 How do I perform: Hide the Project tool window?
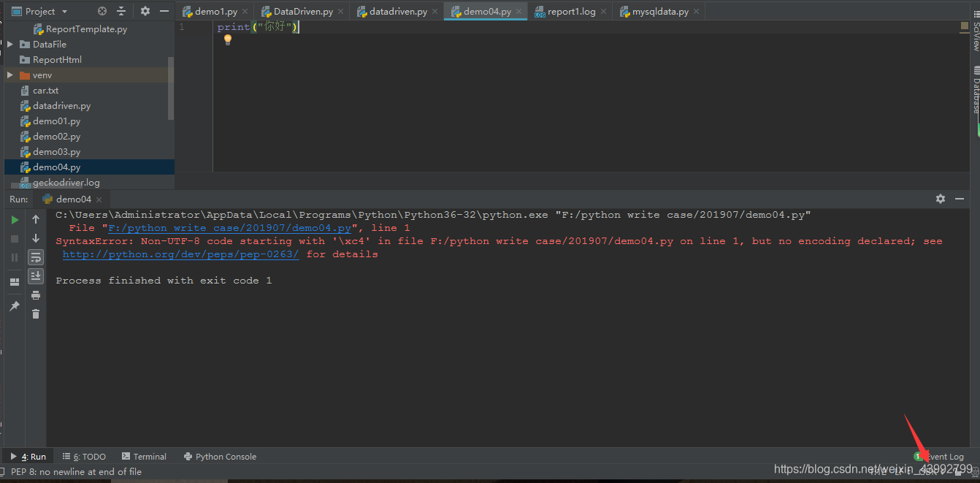(x=164, y=11)
